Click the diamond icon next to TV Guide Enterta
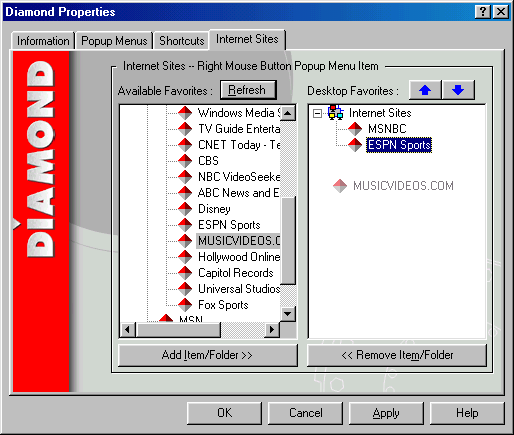514x435 pixels. [x=185, y=129]
